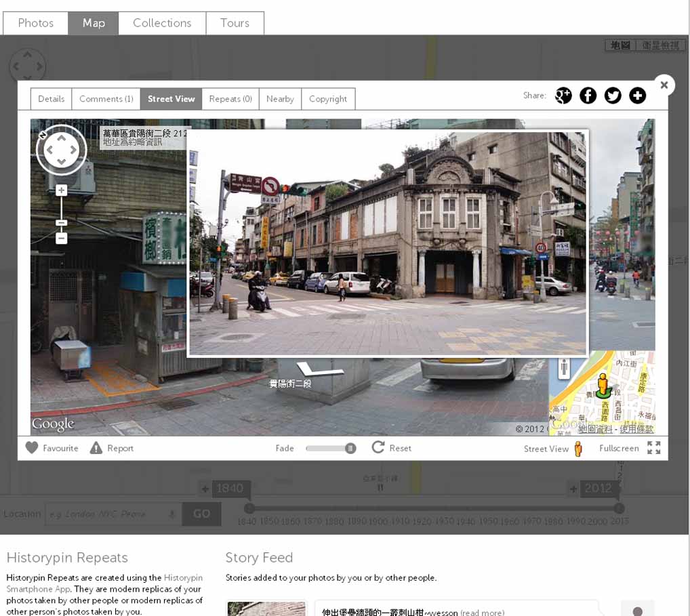The height and width of the screenshot is (616, 690).
Task: Click the Favourite heart icon
Action: pyautogui.click(x=32, y=448)
